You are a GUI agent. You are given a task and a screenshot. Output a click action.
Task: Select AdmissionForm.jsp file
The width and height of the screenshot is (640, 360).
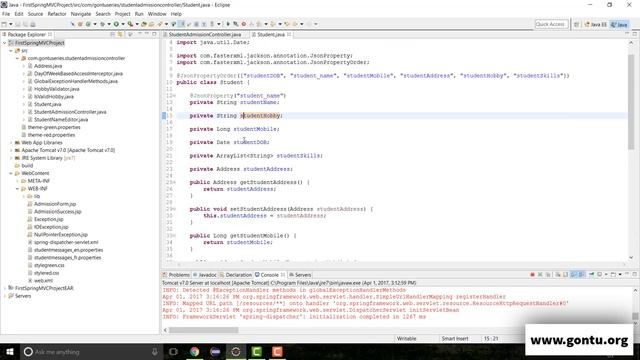pos(51,204)
